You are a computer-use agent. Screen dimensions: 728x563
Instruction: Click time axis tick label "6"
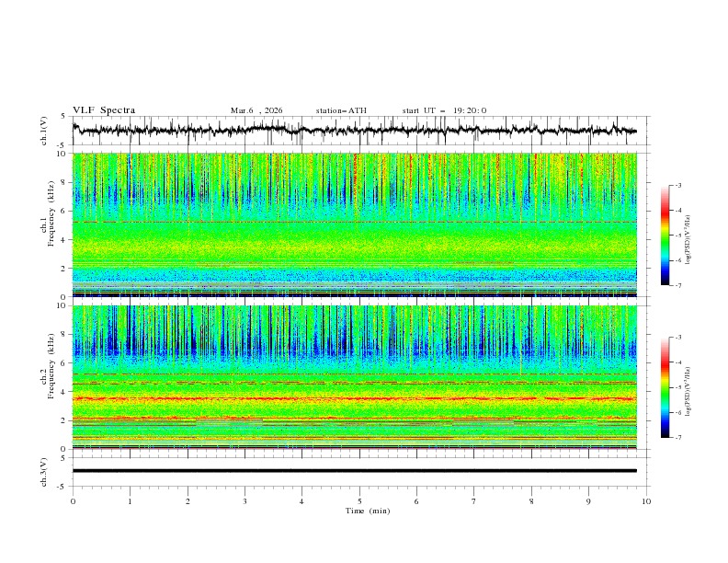point(416,501)
